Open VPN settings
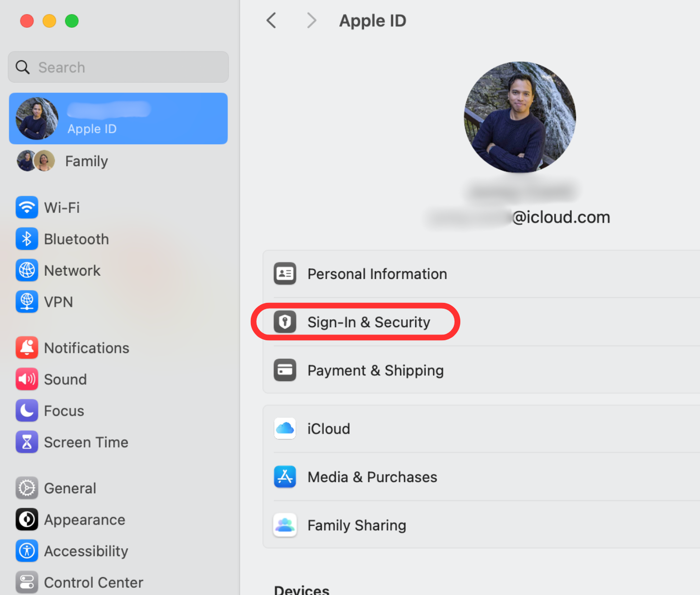Screen dimensions: 700x595 118,302
